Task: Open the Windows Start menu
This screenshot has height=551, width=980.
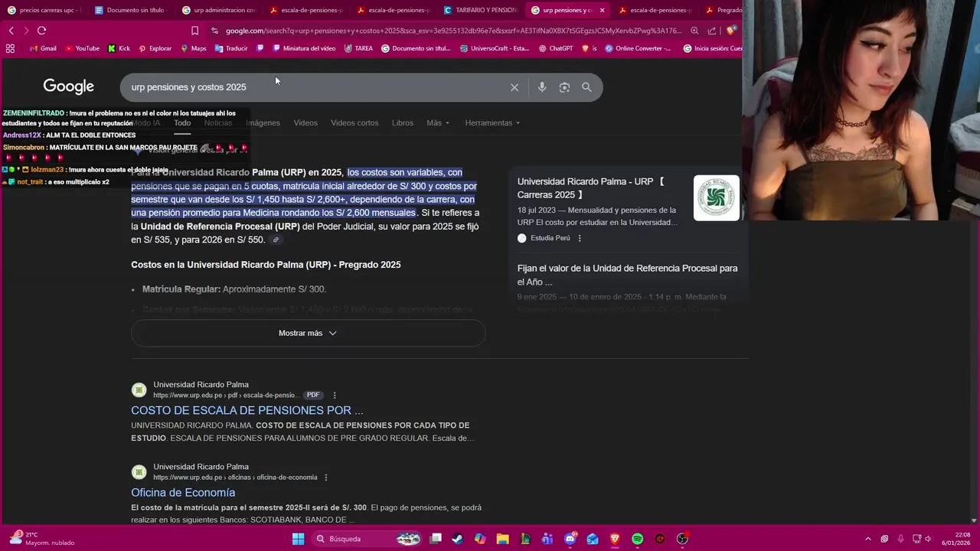Action: coord(298,539)
